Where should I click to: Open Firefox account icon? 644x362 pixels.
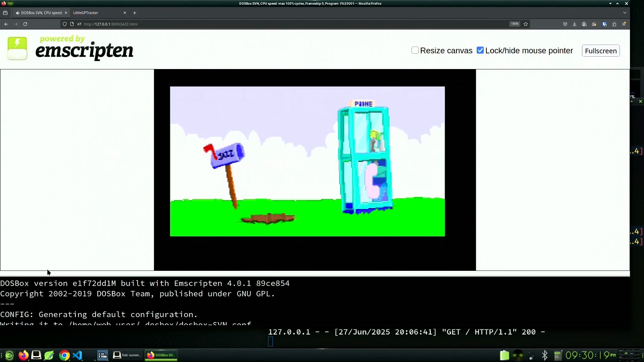coord(584,24)
